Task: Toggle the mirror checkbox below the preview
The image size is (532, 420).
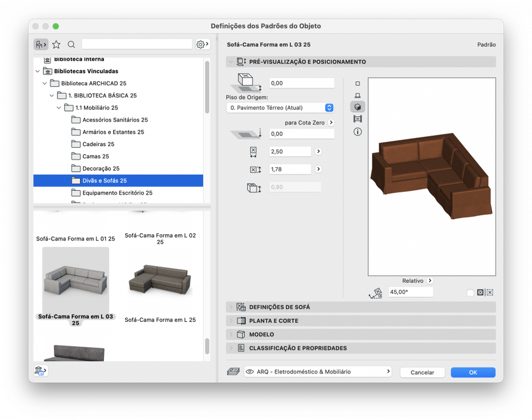Action: click(x=470, y=293)
